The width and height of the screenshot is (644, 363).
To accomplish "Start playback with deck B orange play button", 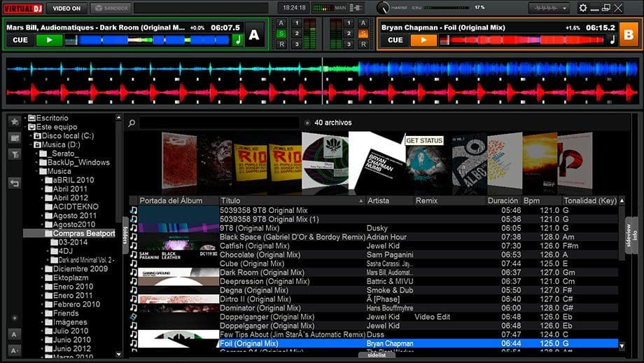I will (x=423, y=40).
